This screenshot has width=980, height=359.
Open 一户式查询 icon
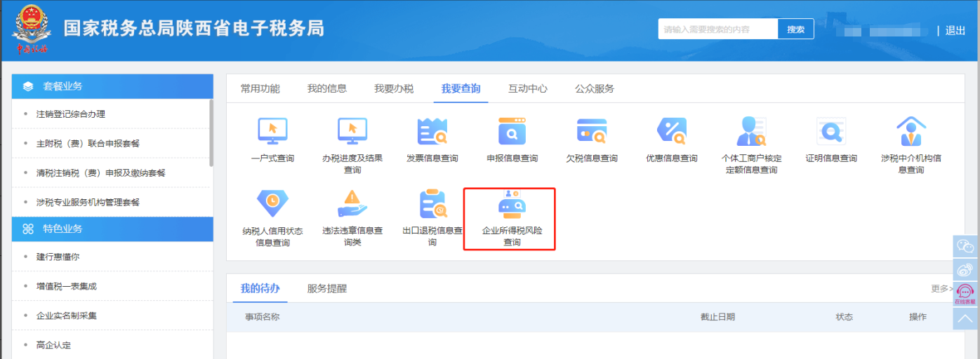272,131
